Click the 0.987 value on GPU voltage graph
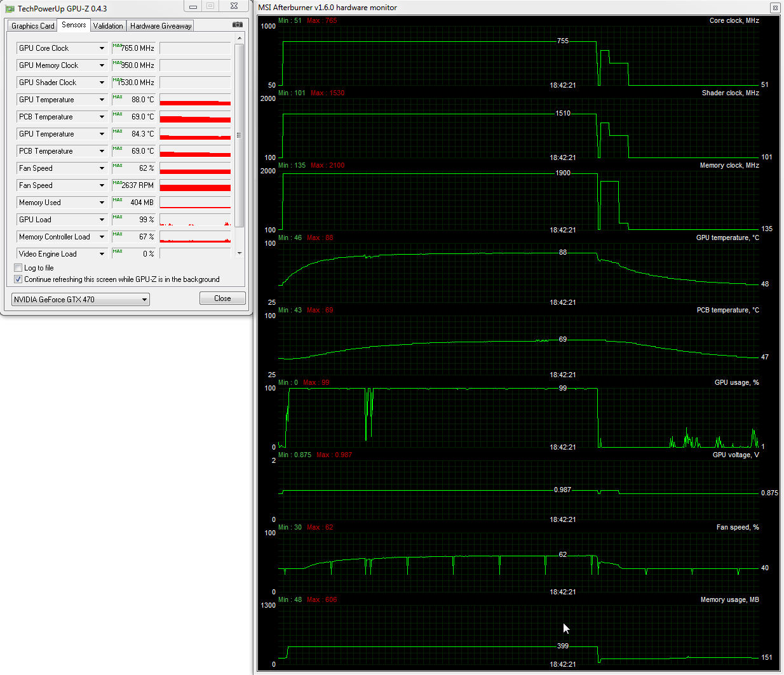This screenshot has height=675, width=784. [x=563, y=490]
